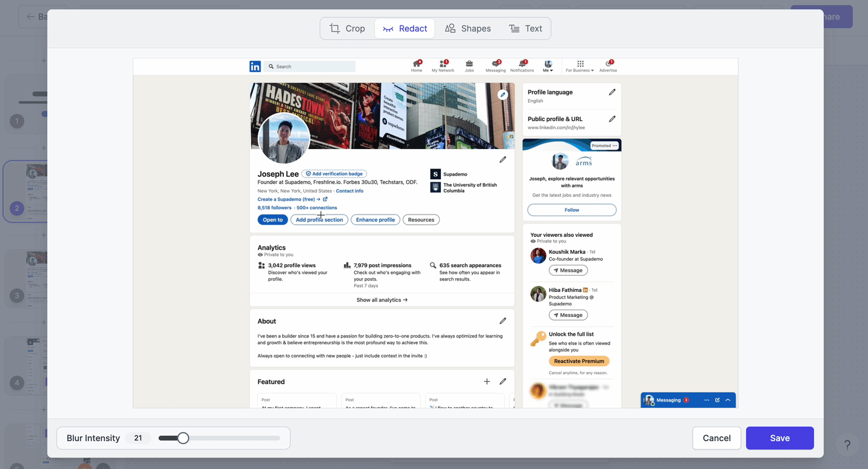Message Koushik Marka

(568, 270)
